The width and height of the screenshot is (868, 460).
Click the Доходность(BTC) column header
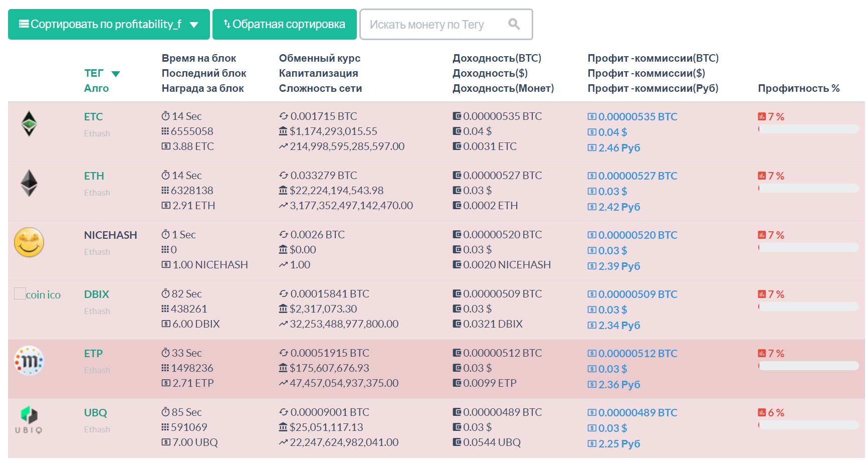pyautogui.click(x=497, y=58)
